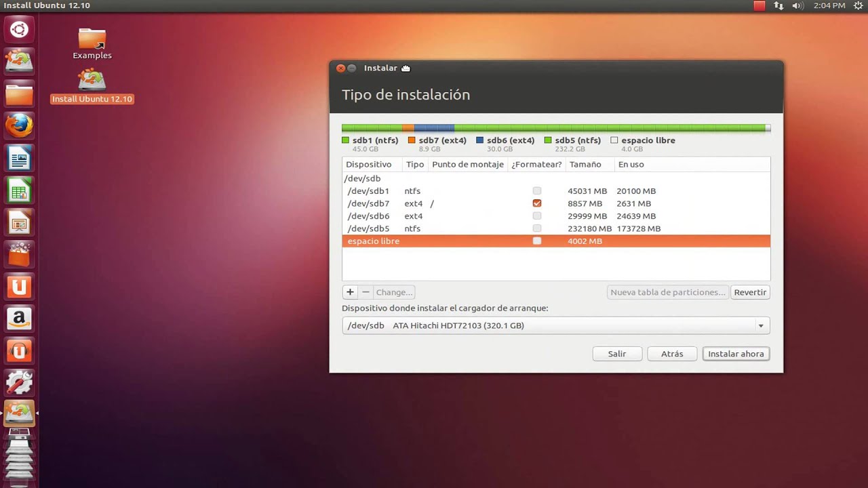Select the /dev/sdb device row
This screenshot has height=488, width=868.
point(556,178)
